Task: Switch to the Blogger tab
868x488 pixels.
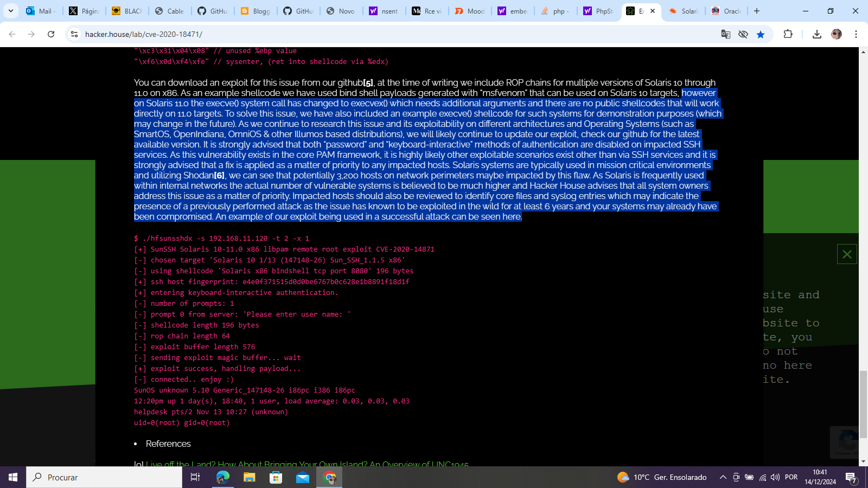Action: point(255,11)
